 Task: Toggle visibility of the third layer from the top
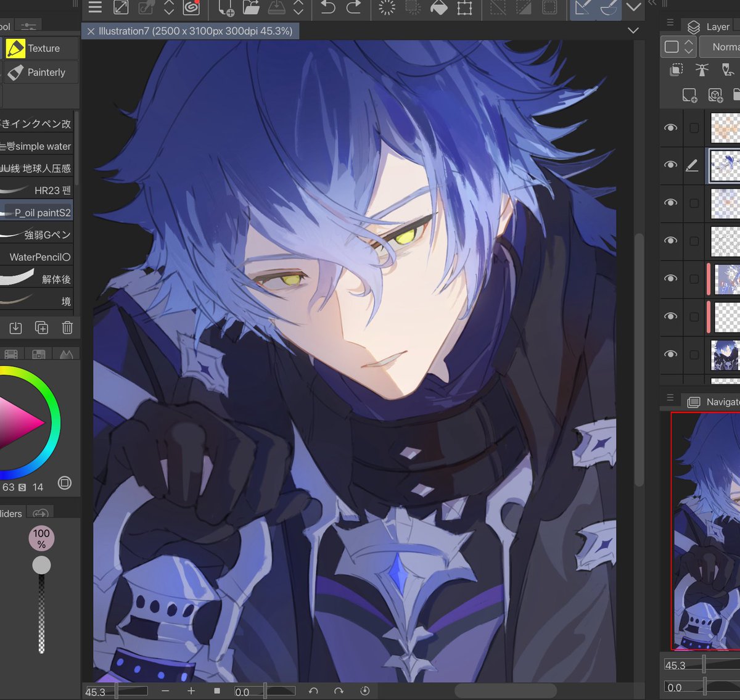670,203
